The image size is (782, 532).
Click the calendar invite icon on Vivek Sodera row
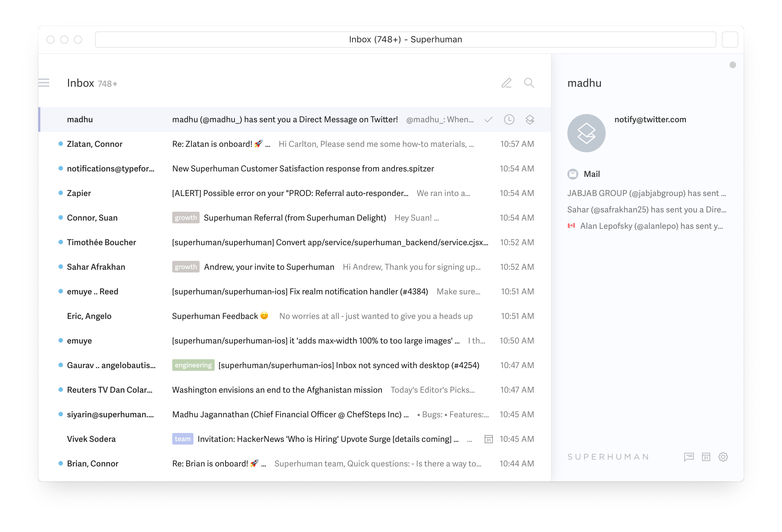point(489,439)
